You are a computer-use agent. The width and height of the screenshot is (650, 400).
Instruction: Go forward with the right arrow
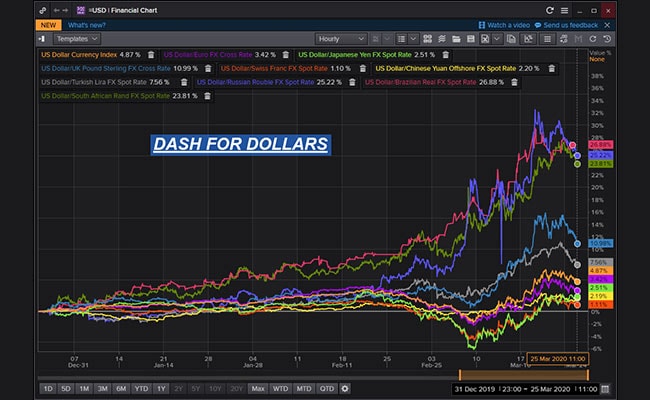[x=65, y=10]
